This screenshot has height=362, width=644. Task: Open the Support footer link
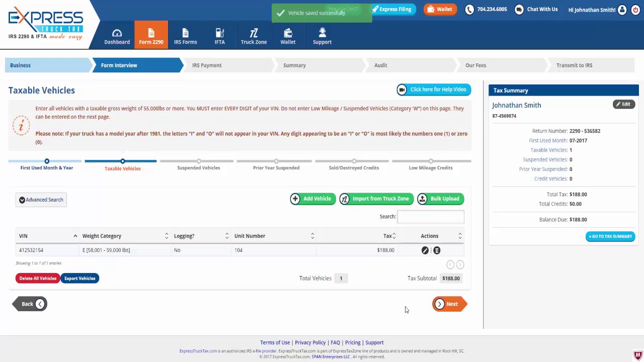[x=374, y=342]
